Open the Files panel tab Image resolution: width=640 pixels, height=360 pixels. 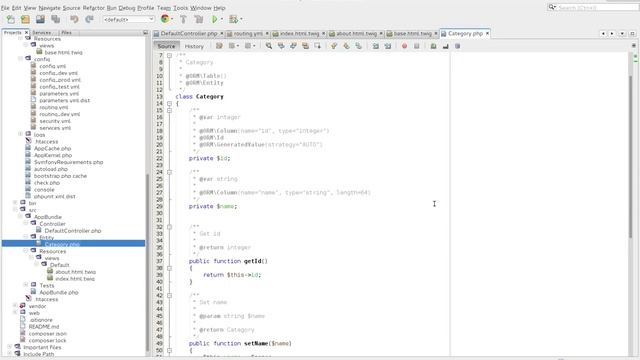(66, 32)
